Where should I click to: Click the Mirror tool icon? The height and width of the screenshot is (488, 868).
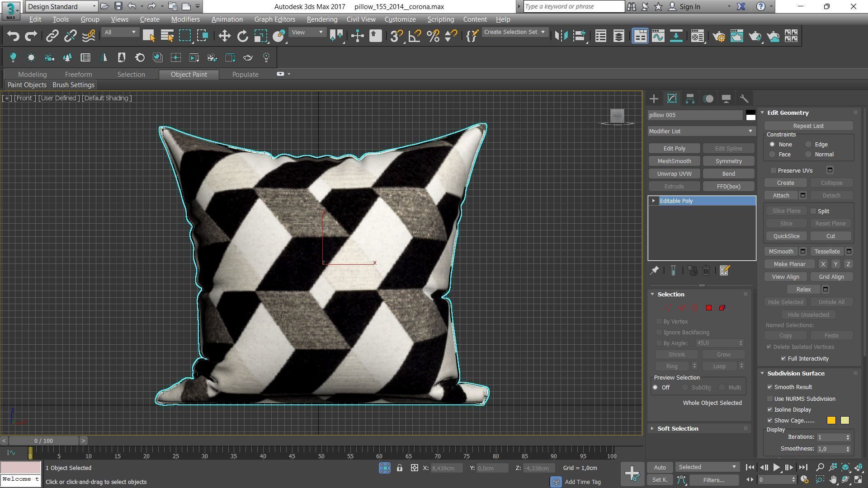[x=561, y=36]
